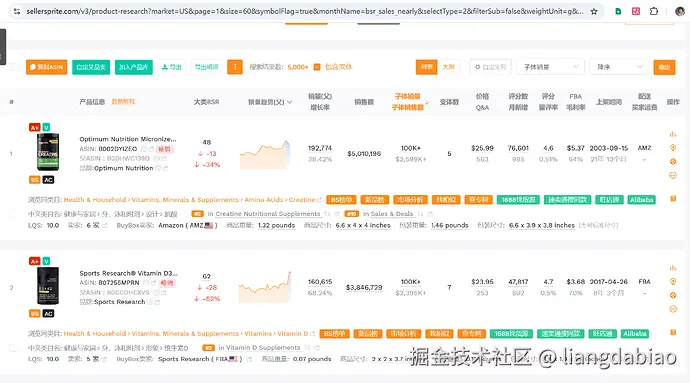This screenshot has width=690, height=383.
Task: Tick the select-all checkbox above the table
Action: [x=13, y=67]
